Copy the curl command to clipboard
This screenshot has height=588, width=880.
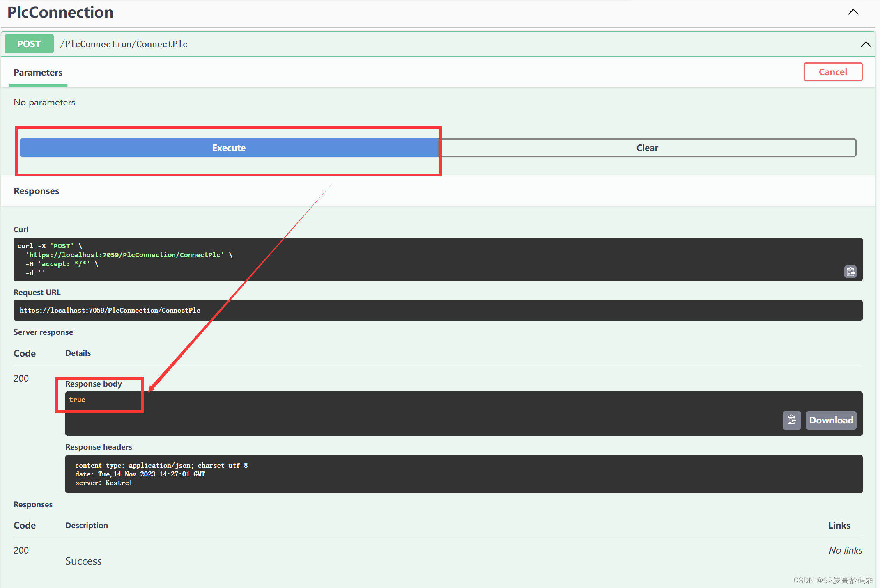(x=850, y=272)
